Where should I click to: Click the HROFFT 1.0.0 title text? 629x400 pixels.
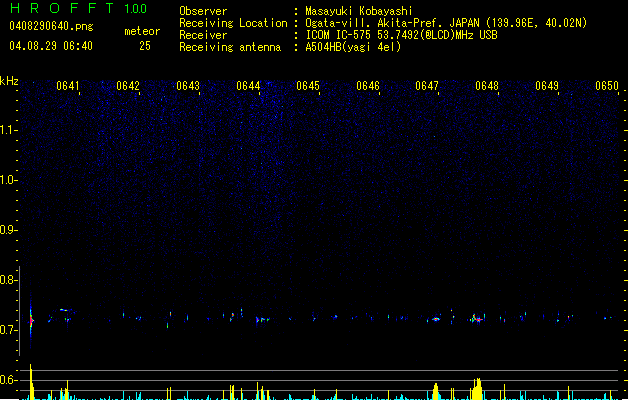click(78, 8)
